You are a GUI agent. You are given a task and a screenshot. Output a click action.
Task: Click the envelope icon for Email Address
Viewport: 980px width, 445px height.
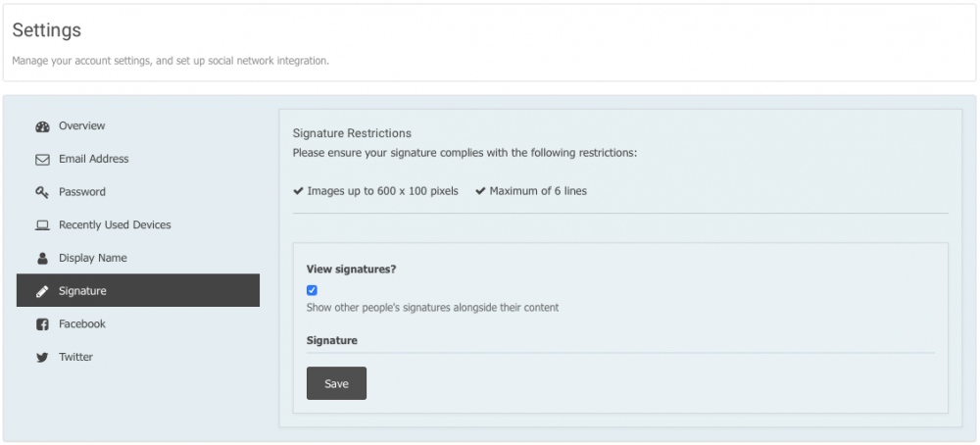[42, 160]
